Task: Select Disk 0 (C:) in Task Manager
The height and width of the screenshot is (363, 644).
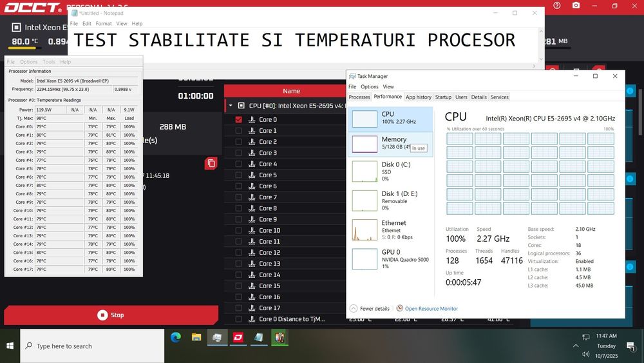Action: coord(390,171)
